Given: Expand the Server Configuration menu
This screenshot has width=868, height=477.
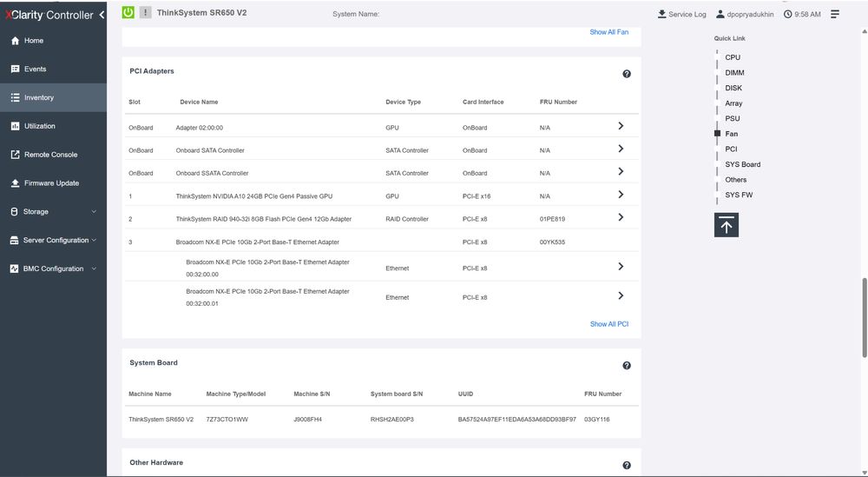Looking at the screenshot, I should [53, 240].
